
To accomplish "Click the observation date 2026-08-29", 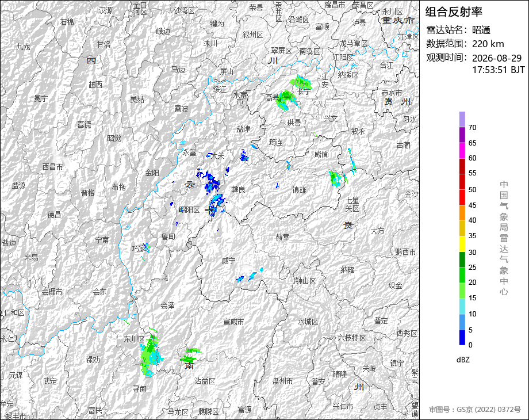I will tap(497, 58).
